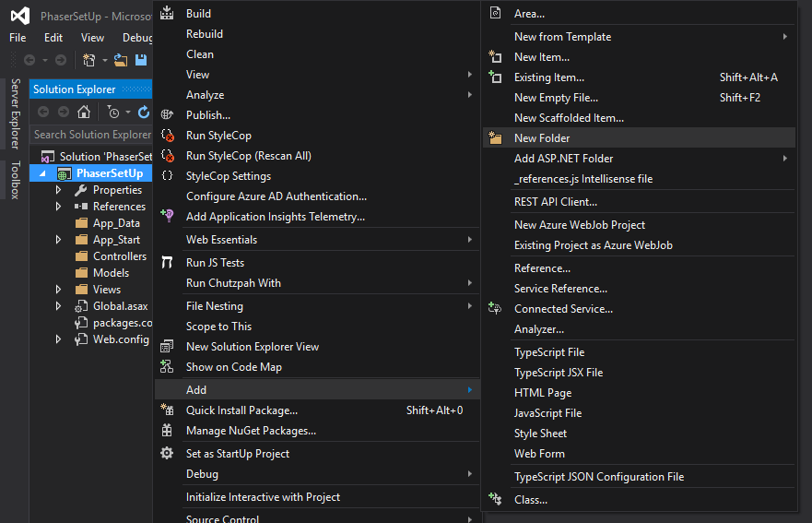Open the Toolbox side tab
Screen dimensions: 812x523
click(x=16, y=180)
